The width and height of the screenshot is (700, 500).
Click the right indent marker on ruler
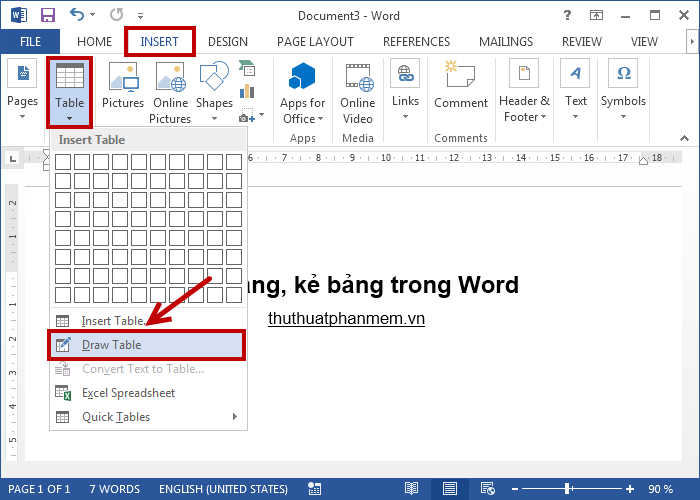pyautogui.click(x=643, y=160)
